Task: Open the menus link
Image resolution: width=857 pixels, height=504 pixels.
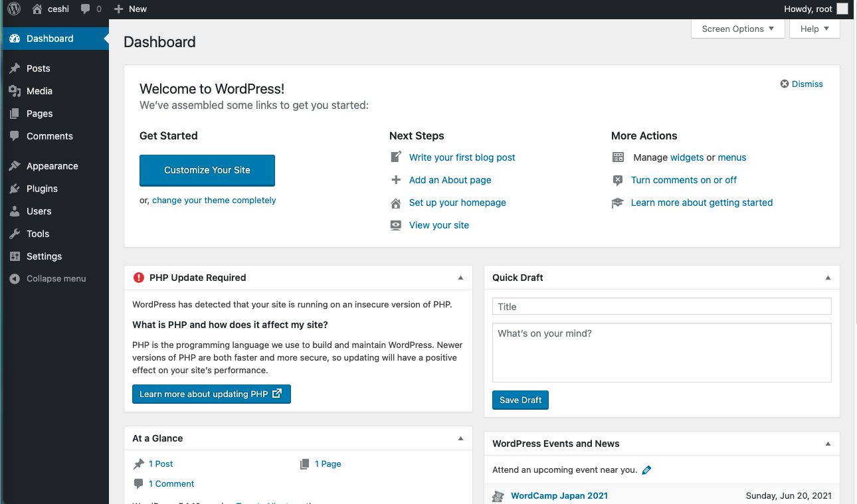Action: 732,157
